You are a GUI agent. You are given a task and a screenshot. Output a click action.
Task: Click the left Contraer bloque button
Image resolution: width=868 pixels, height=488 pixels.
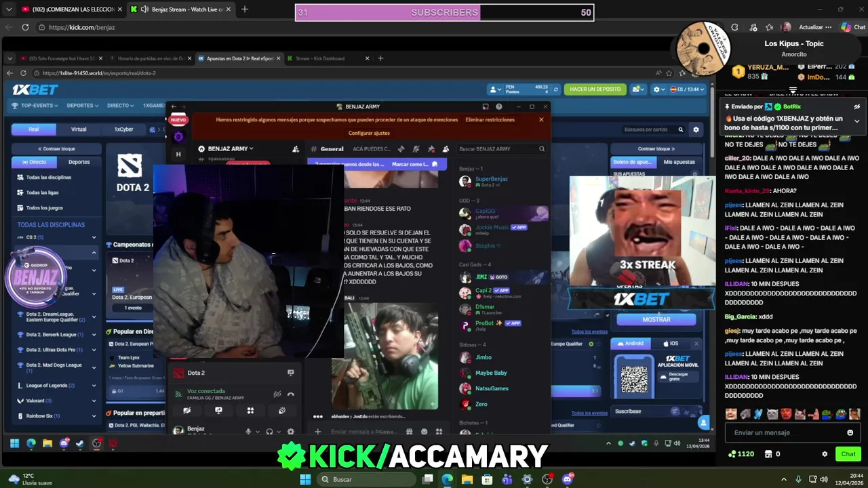click(x=57, y=148)
